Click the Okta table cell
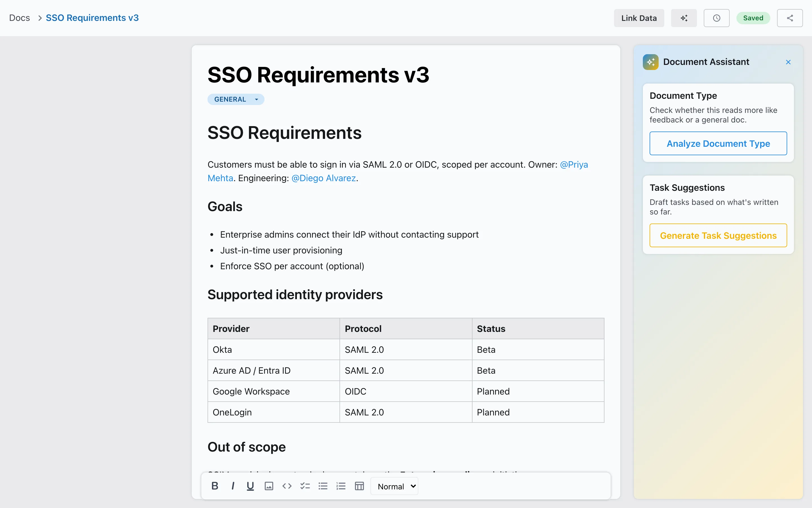Viewport: 812px width, 508px height. tap(274, 350)
